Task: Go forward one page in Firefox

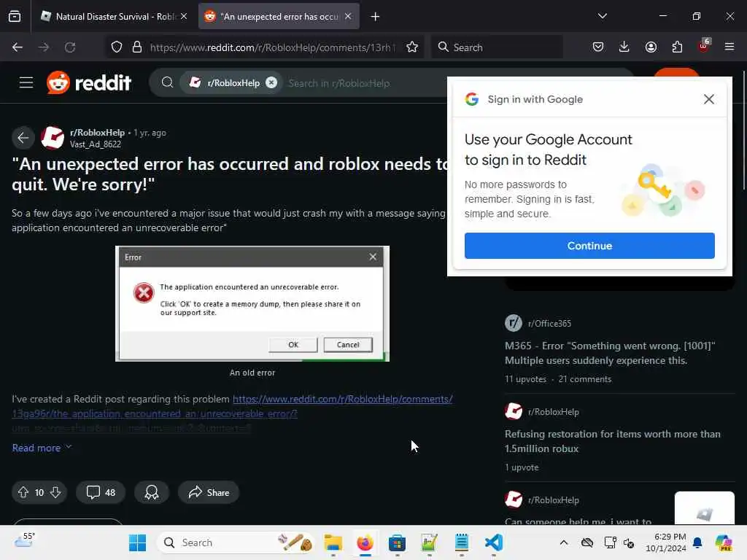Action: coord(44,47)
